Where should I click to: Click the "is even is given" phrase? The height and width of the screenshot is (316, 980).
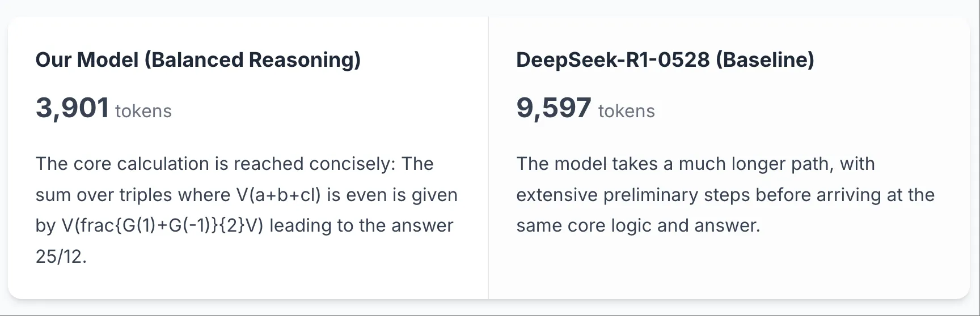(392, 195)
